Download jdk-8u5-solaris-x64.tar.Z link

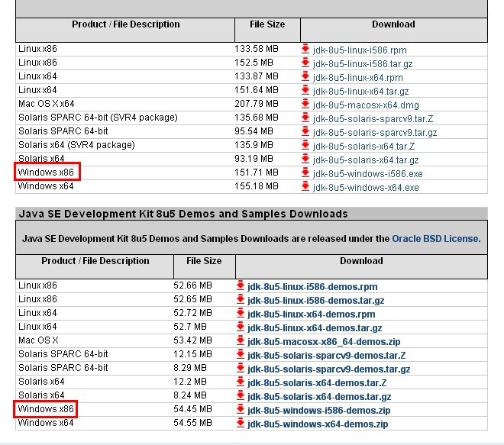[363, 147]
